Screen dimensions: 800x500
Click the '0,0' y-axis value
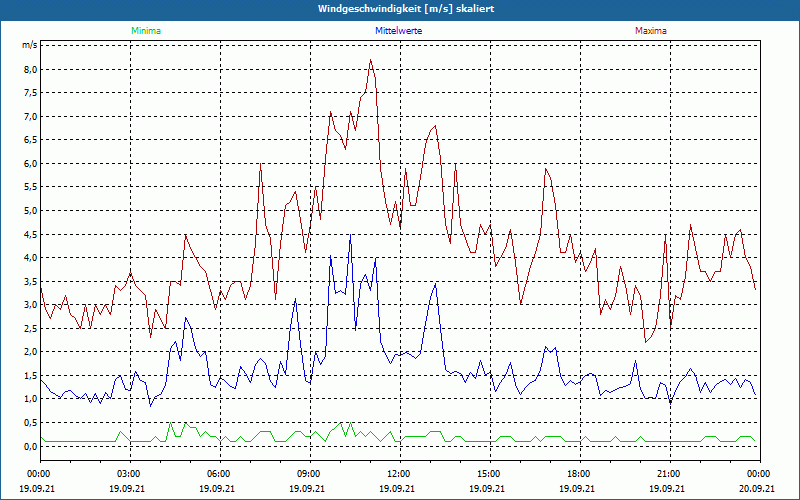point(31,446)
